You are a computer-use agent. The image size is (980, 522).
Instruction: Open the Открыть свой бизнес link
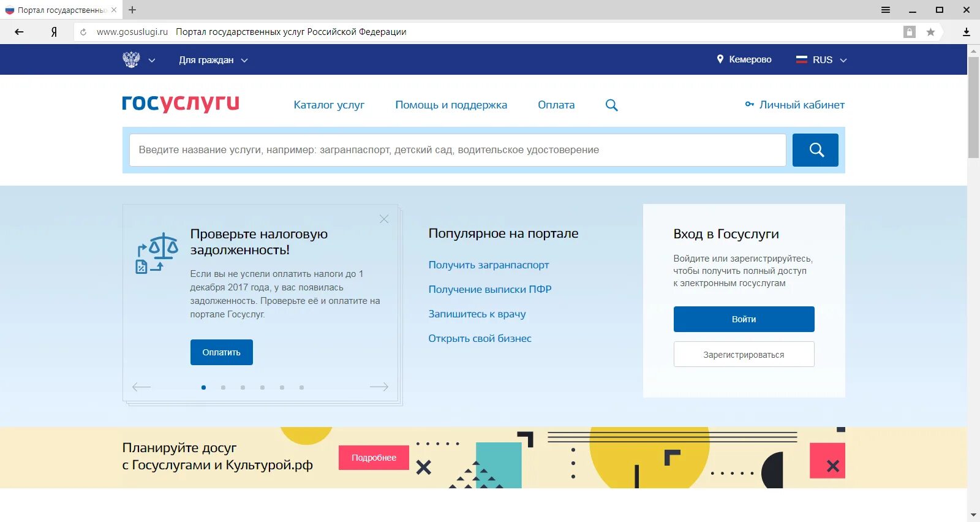pos(480,338)
